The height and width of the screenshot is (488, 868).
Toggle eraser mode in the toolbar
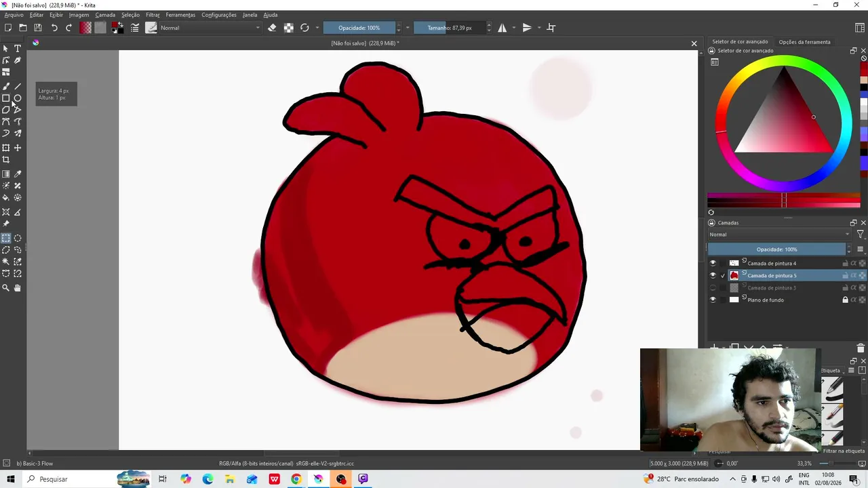click(x=272, y=28)
